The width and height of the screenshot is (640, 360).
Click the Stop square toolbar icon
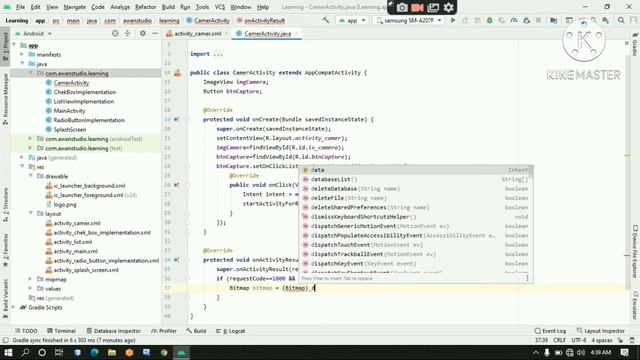(538, 20)
